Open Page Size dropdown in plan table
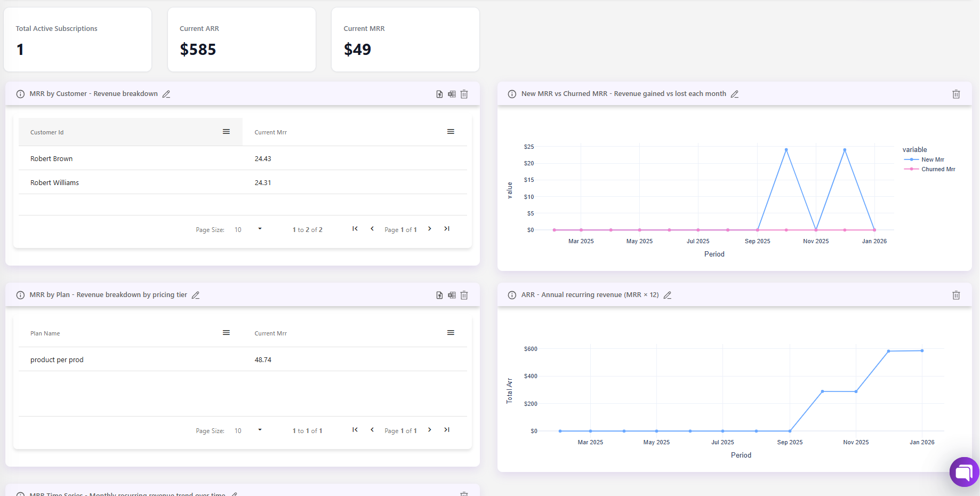This screenshot has width=980, height=496. coord(248,430)
